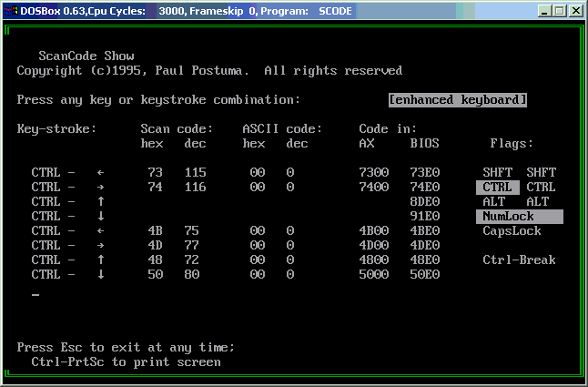Image resolution: width=588 pixels, height=387 pixels.
Task: Click the 'Scan code:' column header
Action: [x=177, y=129]
